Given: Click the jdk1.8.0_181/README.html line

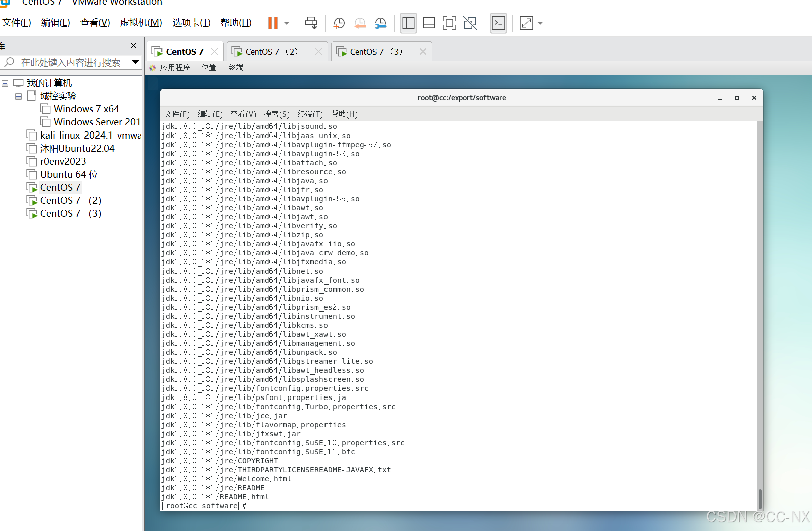Looking at the screenshot, I should pyautogui.click(x=215, y=497).
